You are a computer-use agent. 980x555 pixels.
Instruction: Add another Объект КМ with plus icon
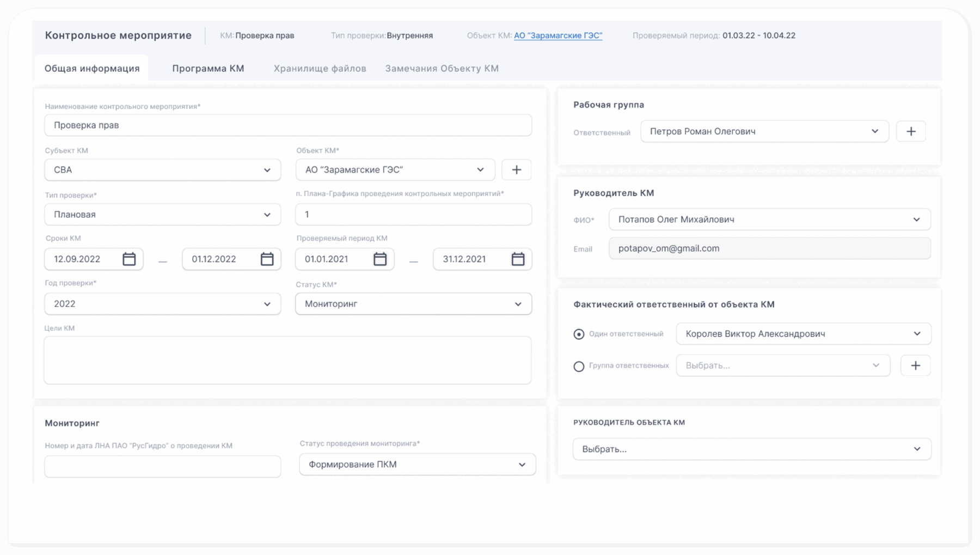point(516,170)
